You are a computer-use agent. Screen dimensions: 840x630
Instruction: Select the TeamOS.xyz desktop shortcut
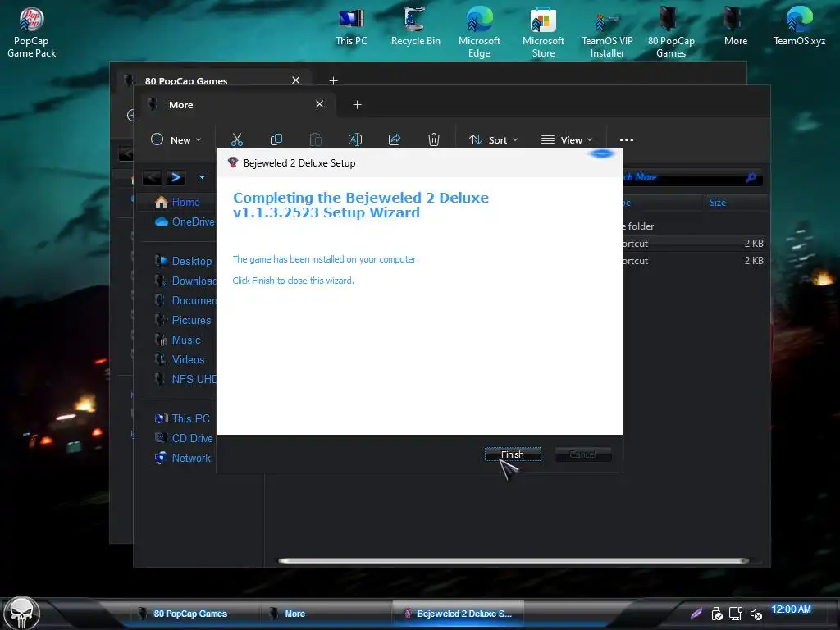click(x=799, y=27)
